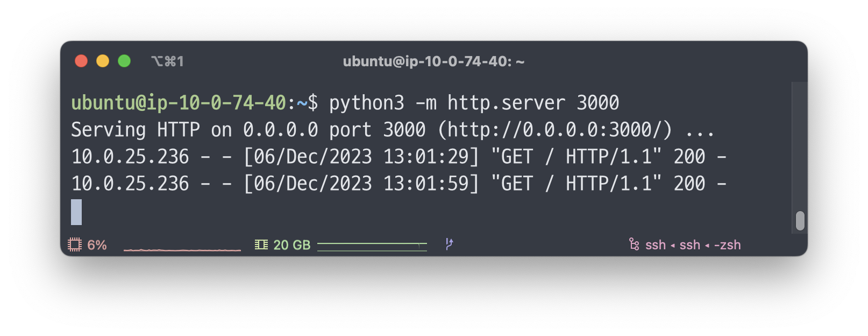Click the 20 GB memory label
Viewport: 868px width, 336px height.
click(292, 245)
